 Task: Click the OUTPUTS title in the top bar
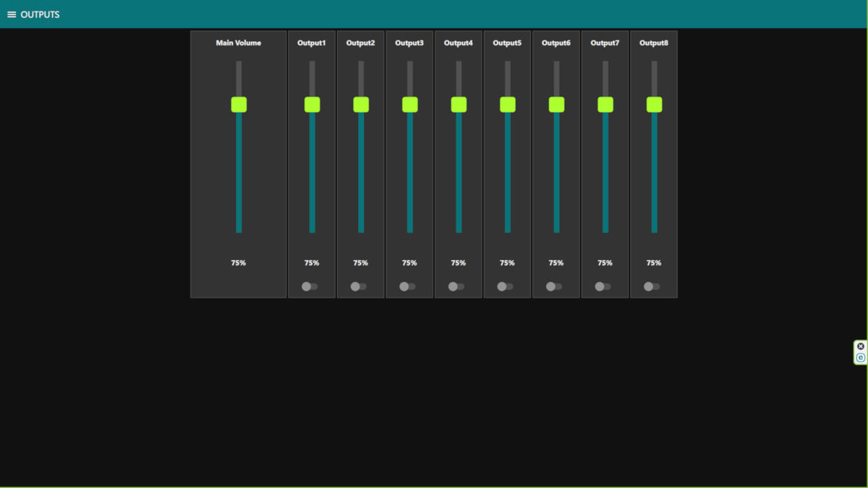tap(41, 14)
